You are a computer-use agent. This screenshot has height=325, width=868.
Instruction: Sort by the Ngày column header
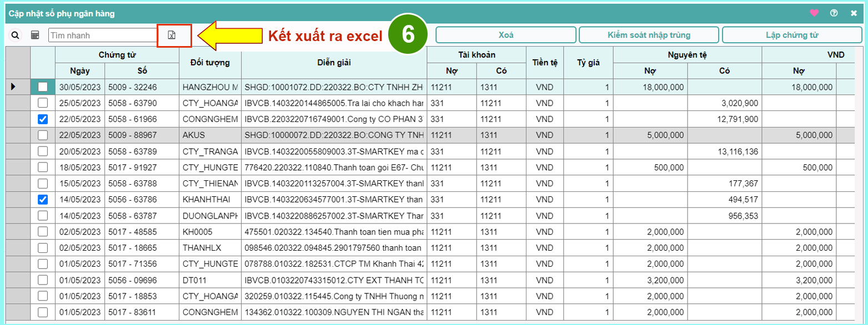pos(79,71)
